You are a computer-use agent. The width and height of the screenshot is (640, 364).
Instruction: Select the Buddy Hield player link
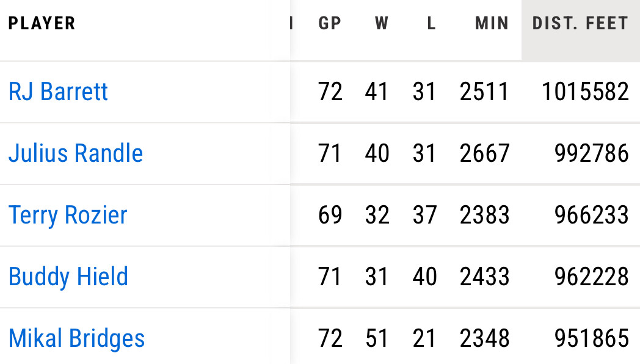tap(68, 277)
